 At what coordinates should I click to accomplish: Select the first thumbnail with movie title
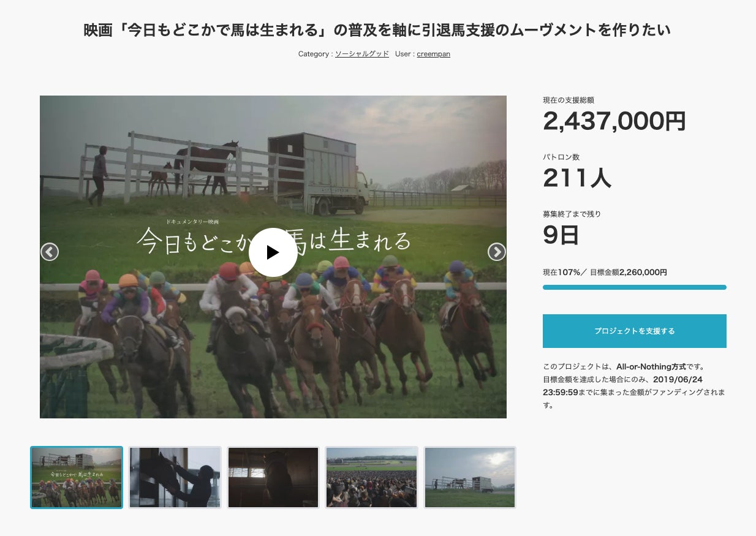point(77,477)
